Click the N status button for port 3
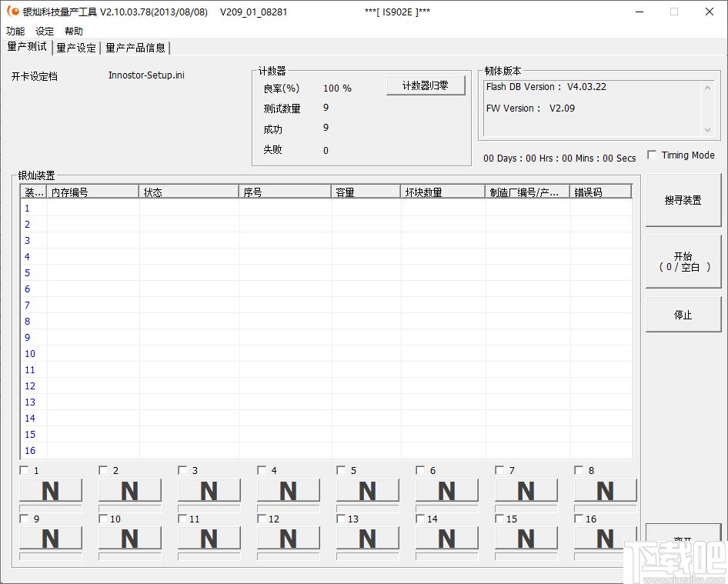 click(209, 490)
